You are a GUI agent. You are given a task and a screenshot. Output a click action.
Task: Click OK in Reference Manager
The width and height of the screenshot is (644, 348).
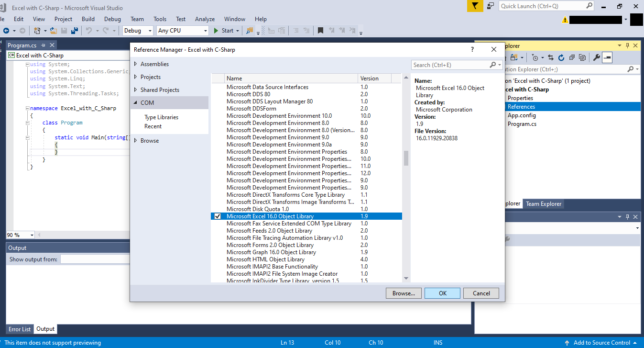click(x=443, y=293)
